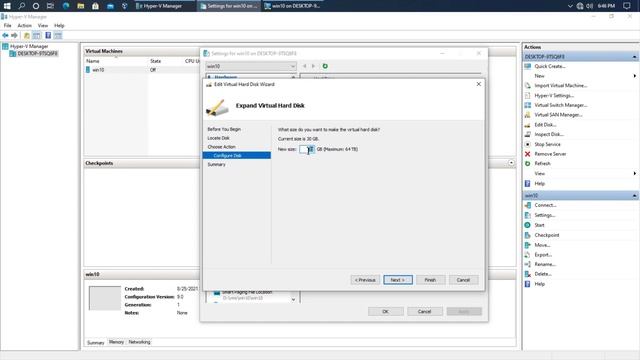This screenshot has width=640, height=360.
Task: Click the volume icon in system tray
Action: pos(590,6)
